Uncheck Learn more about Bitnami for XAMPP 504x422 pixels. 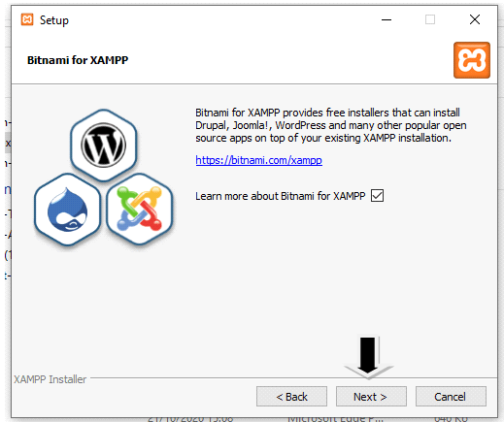(x=378, y=196)
